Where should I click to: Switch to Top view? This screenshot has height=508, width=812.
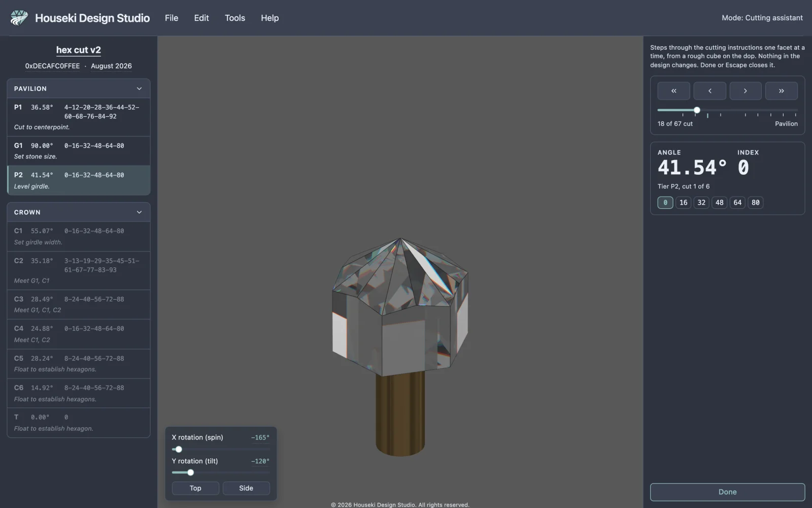(x=195, y=488)
